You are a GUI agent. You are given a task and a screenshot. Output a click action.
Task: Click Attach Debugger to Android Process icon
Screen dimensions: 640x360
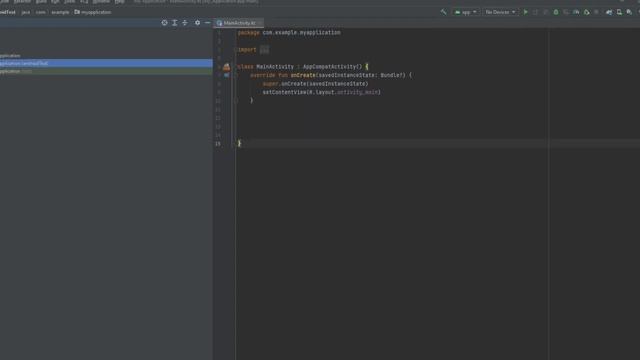coord(587,12)
